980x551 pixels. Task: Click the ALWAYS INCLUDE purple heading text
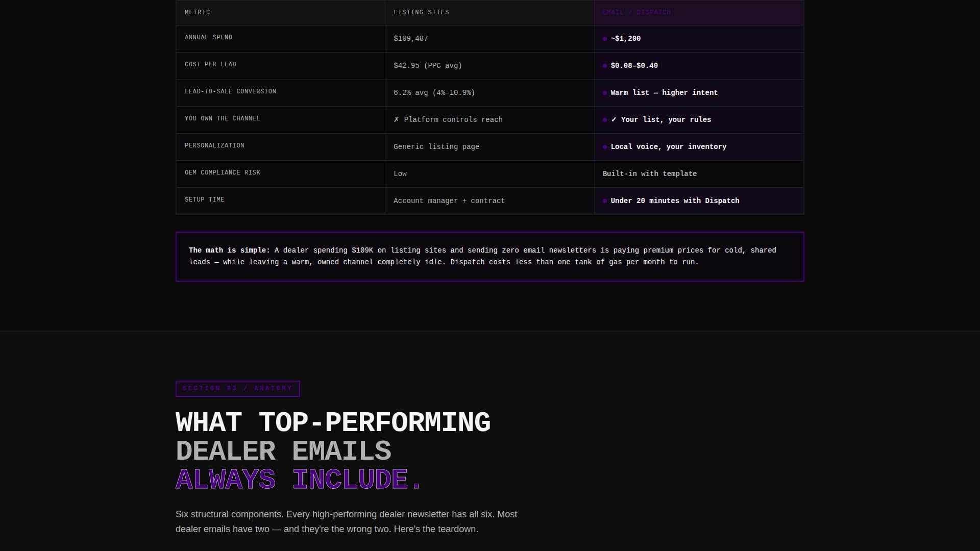click(x=298, y=480)
